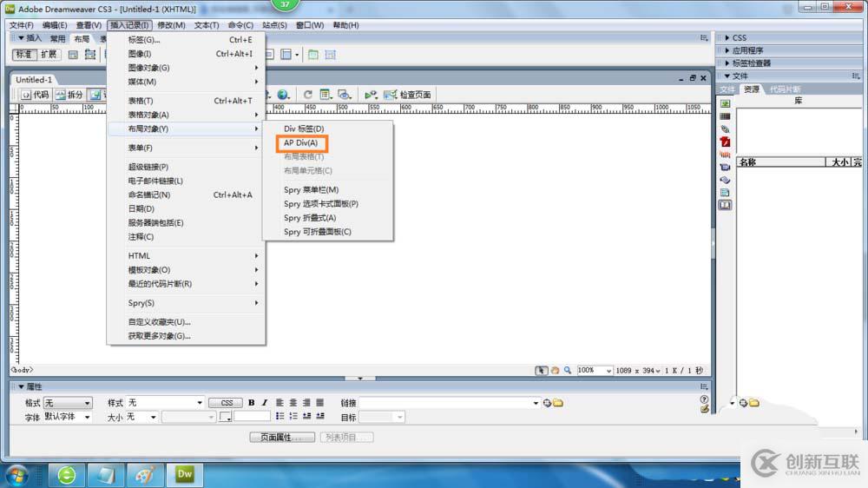
Task: Click the 检查页面 button
Action: tap(408, 95)
